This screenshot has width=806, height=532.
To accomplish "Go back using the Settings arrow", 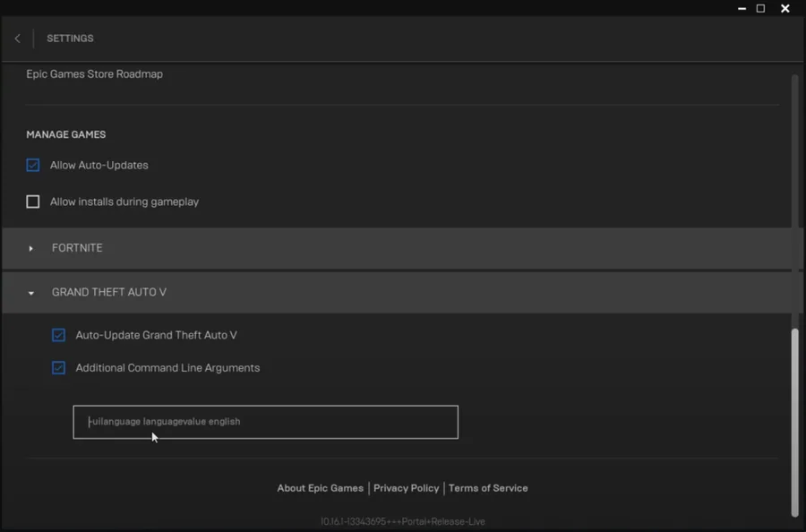I will [18, 39].
